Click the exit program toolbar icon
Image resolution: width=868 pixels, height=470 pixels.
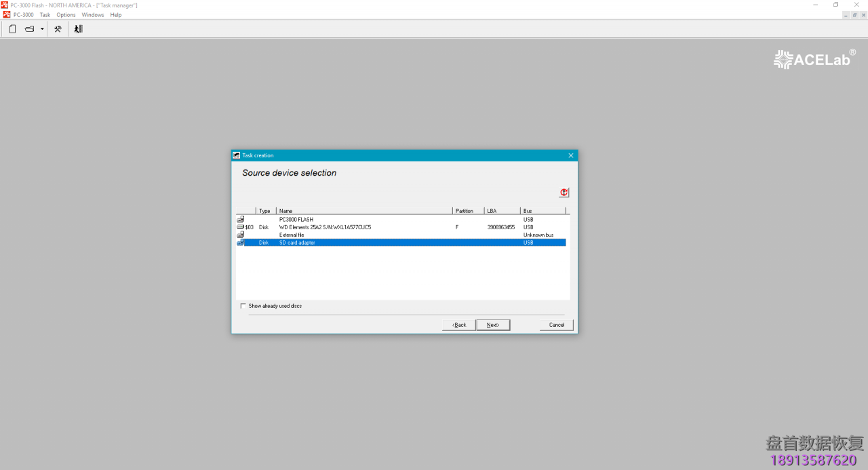78,29
